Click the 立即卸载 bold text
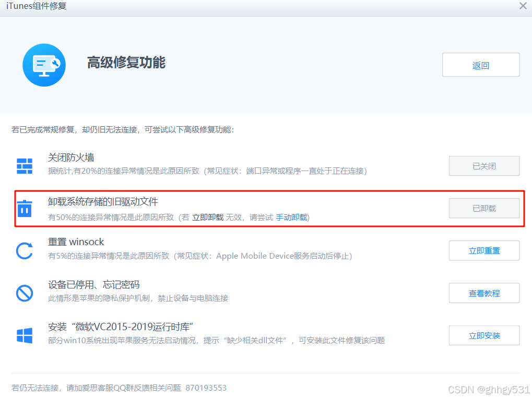 (208, 217)
